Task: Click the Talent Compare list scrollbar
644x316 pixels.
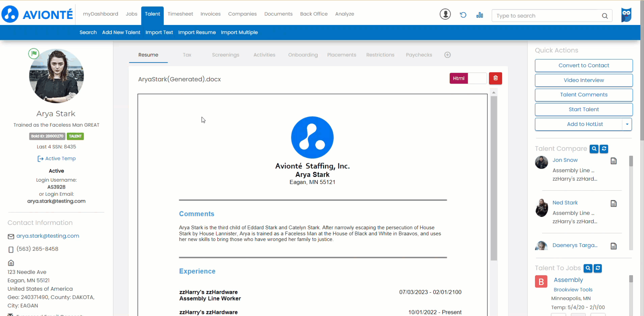Action: 631,161
